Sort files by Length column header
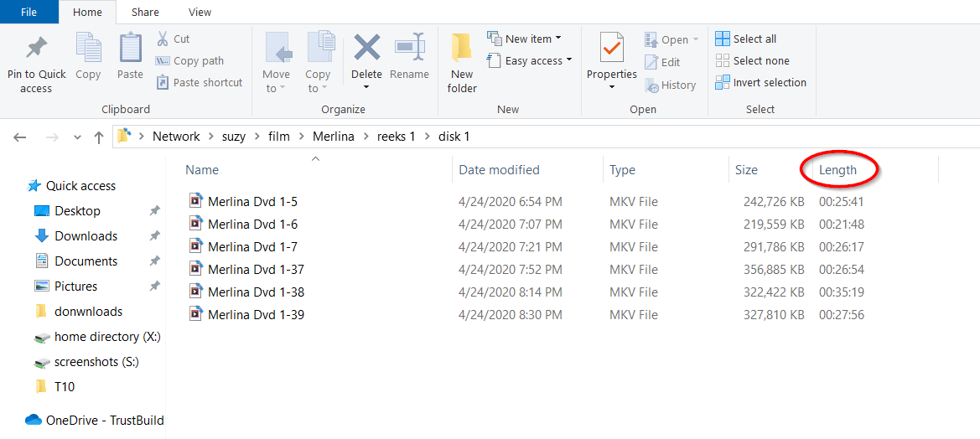980x439 pixels. click(x=837, y=170)
